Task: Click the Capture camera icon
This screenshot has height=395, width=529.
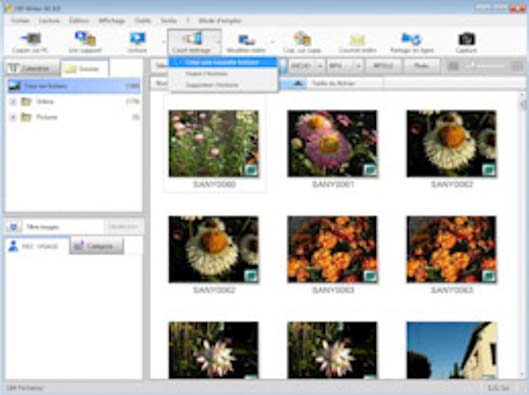Action: click(x=467, y=39)
